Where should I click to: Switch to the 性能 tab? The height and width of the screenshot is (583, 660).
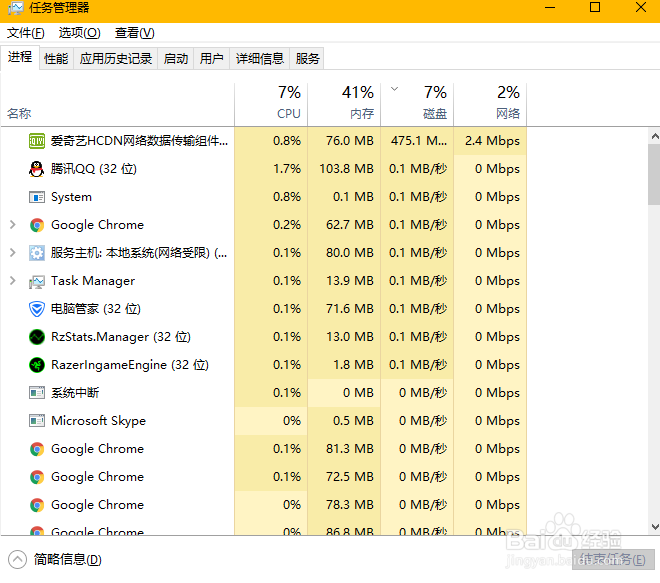click(56, 59)
